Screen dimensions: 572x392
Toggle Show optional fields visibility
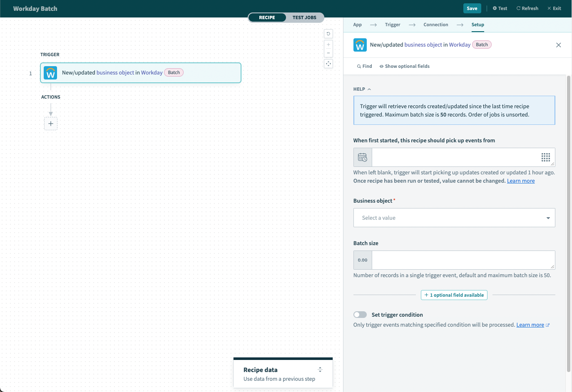pyautogui.click(x=404, y=66)
